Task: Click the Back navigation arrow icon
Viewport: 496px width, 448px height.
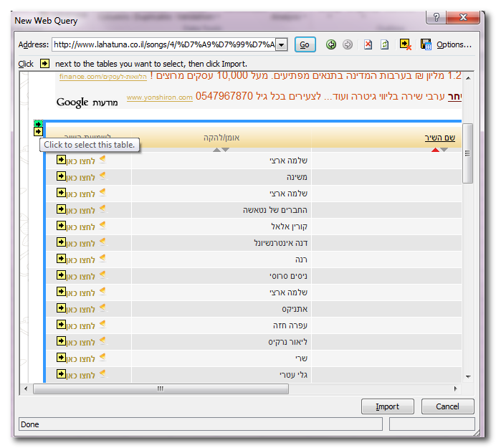Action: click(331, 44)
